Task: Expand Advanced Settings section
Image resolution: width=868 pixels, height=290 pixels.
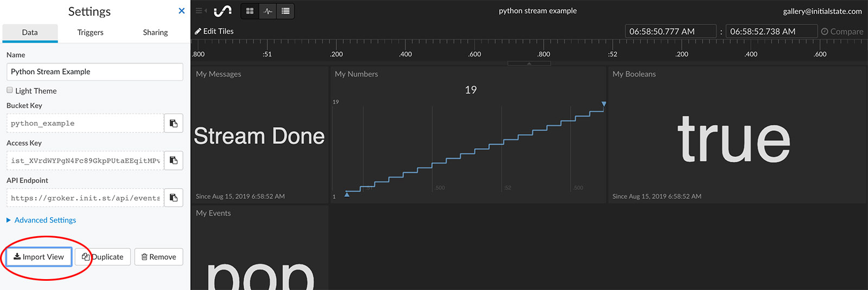Action: (45, 220)
